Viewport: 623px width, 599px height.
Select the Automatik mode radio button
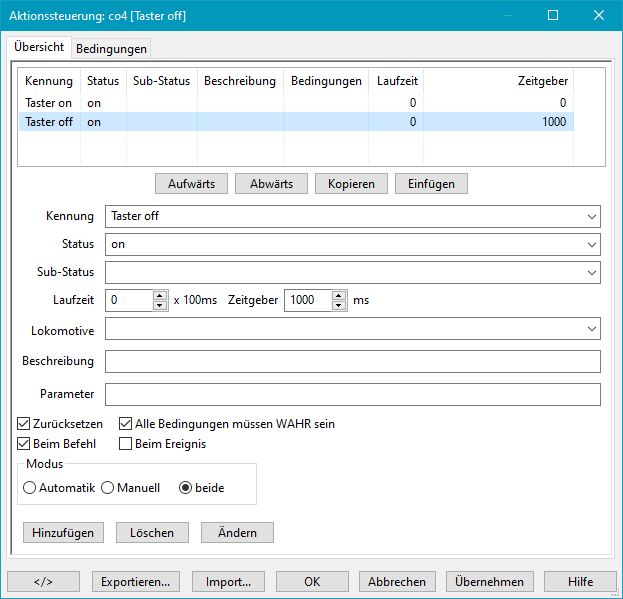click(30, 488)
